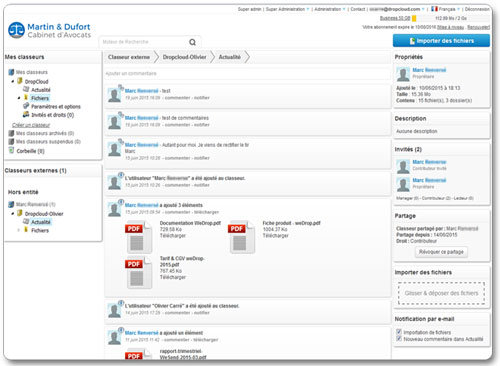Screen dimensions: 500x366
Task: Open Invités et droits icon
Action: [x=26, y=114]
